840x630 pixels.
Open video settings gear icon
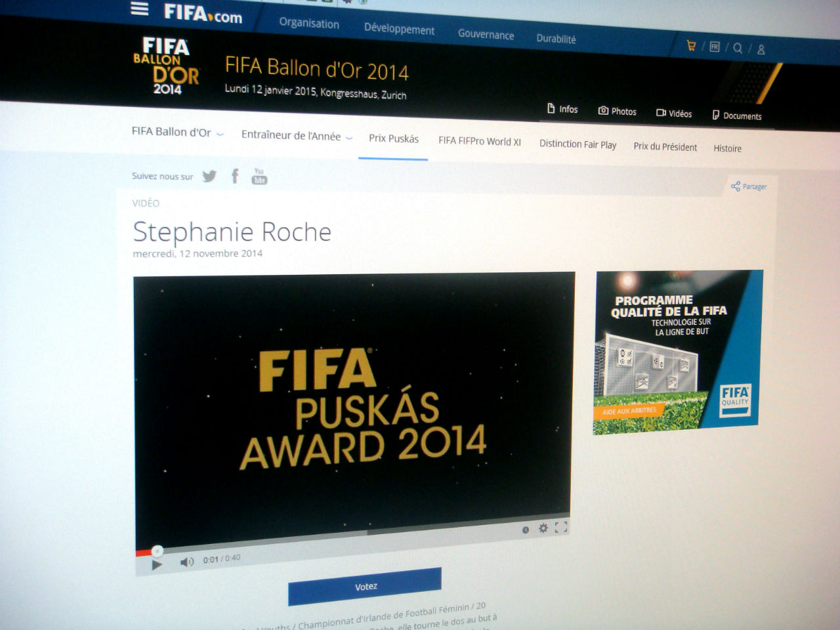coord(543,528)
